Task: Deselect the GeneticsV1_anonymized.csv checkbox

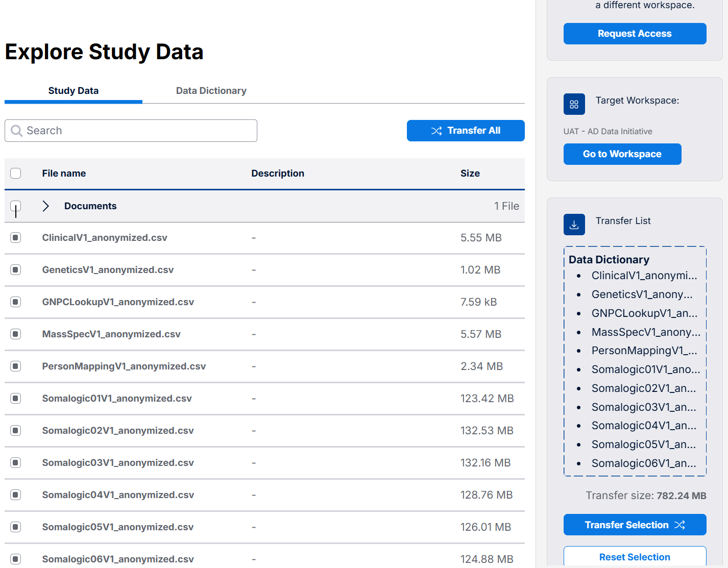Action: 16,269
